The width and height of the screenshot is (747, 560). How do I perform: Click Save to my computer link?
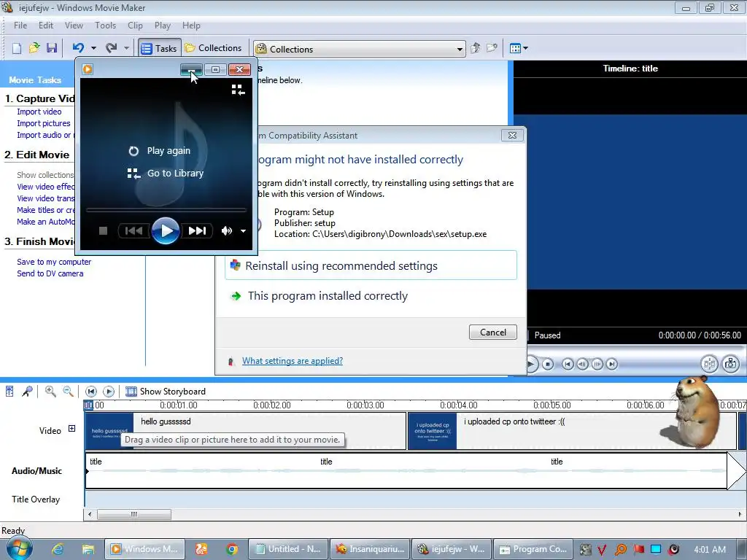tap(54, 262)
